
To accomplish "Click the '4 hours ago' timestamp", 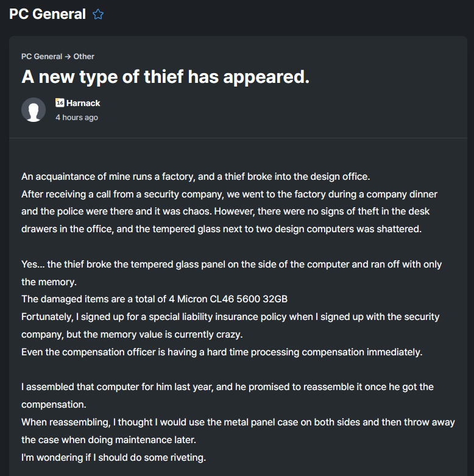I will point(77,117).
